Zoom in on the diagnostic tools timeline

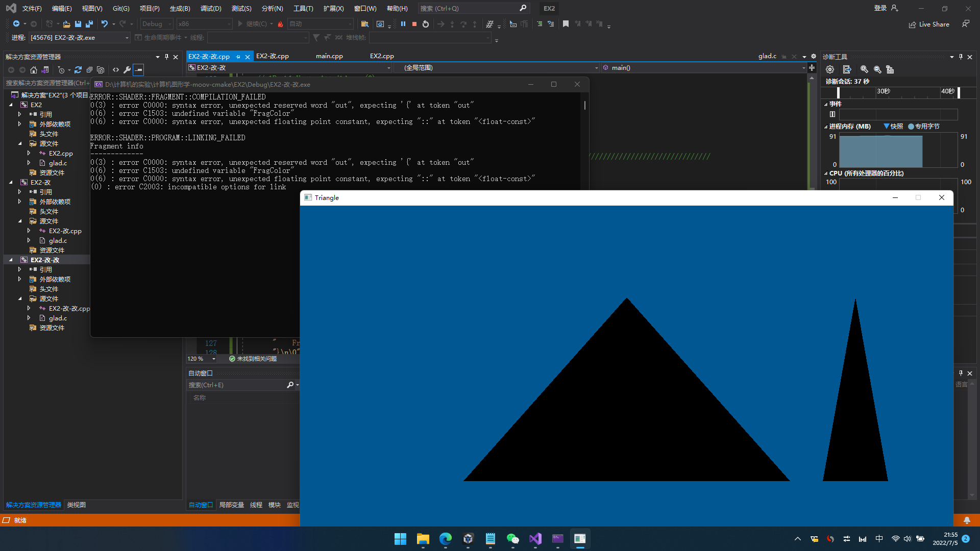click(864, 69)
